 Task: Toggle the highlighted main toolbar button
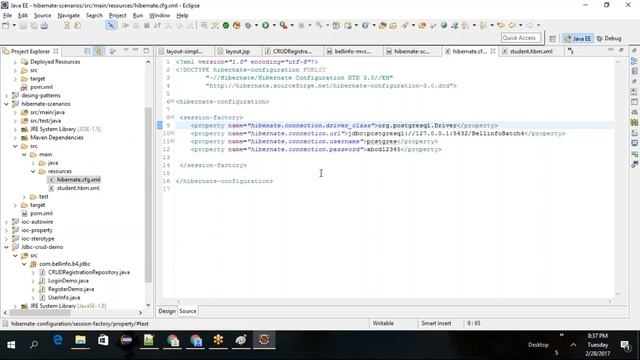click(x=111, y=25)
